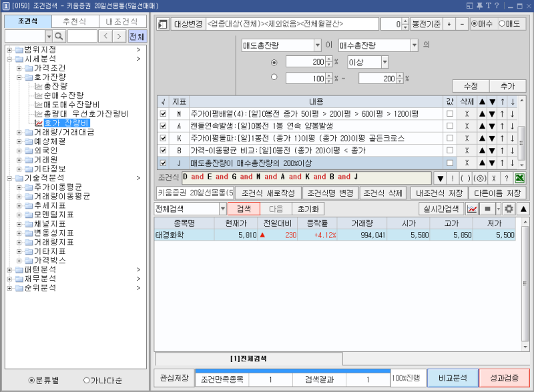Expand the 주가이동평균 folder
This screenshot has height=392, width=534.
tap(19, 187)
